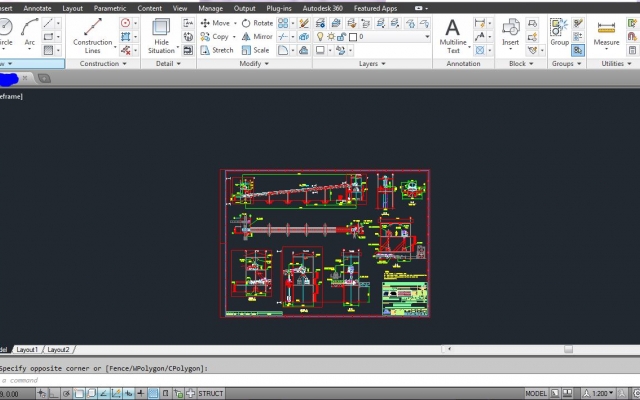Expand the Utilities panel dropdown
Viewport: 640px width, 400px height.
coord(616,64)
